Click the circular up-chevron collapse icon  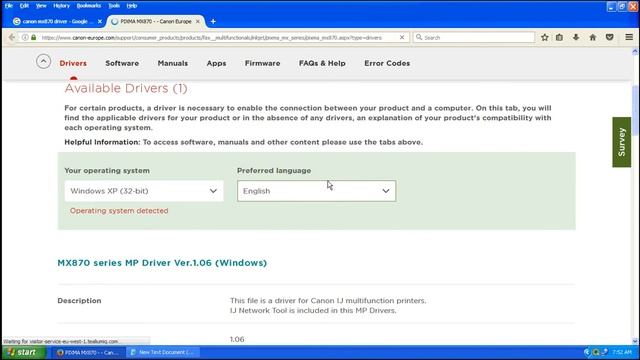pyautogui.click(x=43, y=62)
